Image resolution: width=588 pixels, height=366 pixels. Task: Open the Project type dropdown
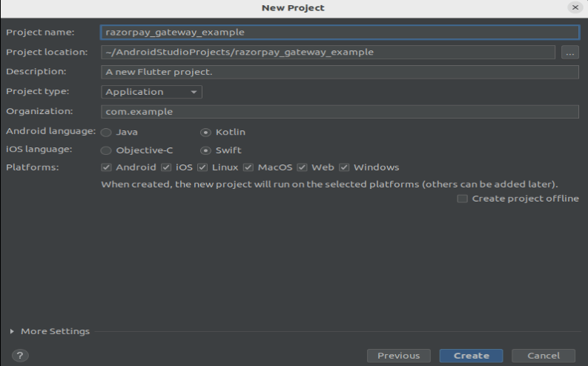coord(151,92)
